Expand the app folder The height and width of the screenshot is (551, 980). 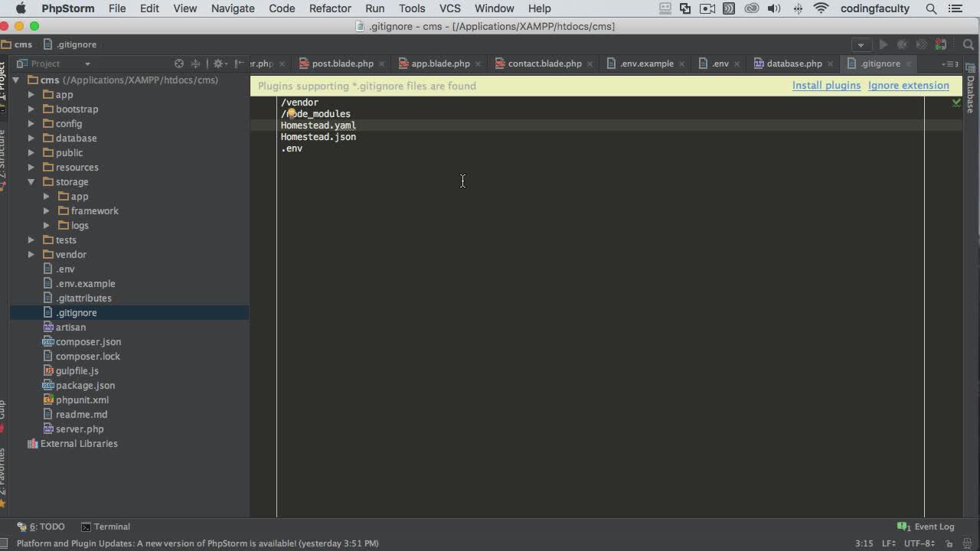tap(31, 95)
